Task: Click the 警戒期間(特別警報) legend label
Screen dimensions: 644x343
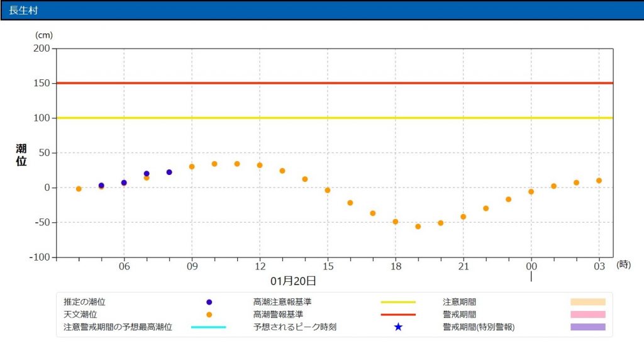Action: [479, 327]
